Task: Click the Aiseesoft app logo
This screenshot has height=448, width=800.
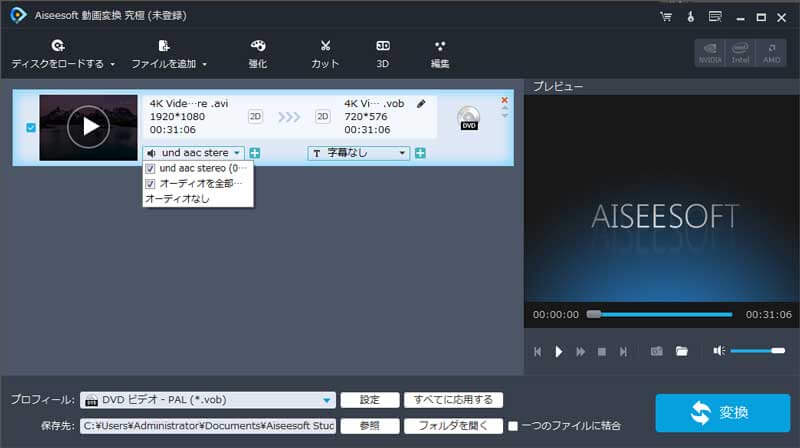Action: click(x=18, y=15)
